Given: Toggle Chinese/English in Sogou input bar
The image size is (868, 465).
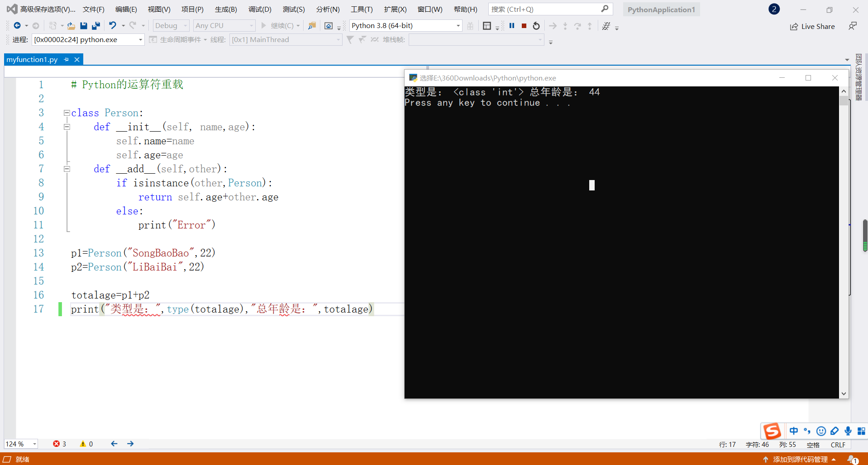Looking at the screenshot, I should click(794, 431).
